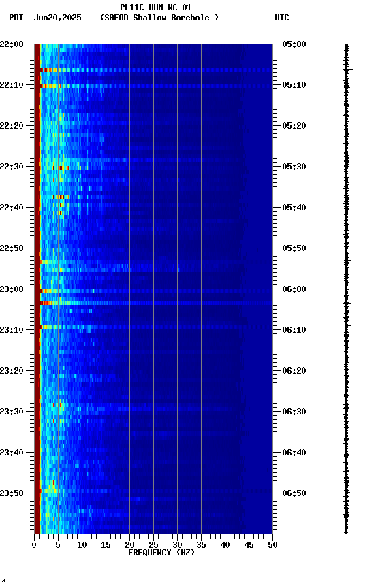Image resolution: width=376 pixels, height=588 pixels.
Task: Click the 05:10 UTC time label
Action: click(294, 85)
